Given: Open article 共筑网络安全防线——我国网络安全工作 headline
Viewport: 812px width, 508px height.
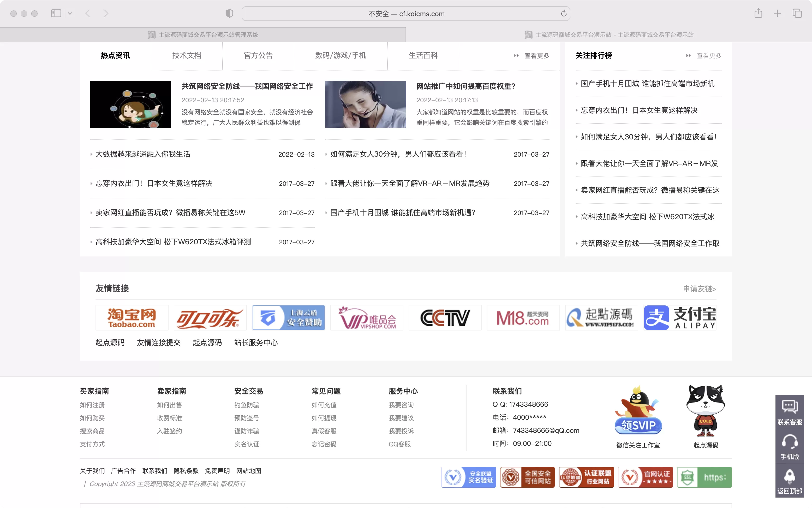Looking at the screenshot, I should (247, 86).
